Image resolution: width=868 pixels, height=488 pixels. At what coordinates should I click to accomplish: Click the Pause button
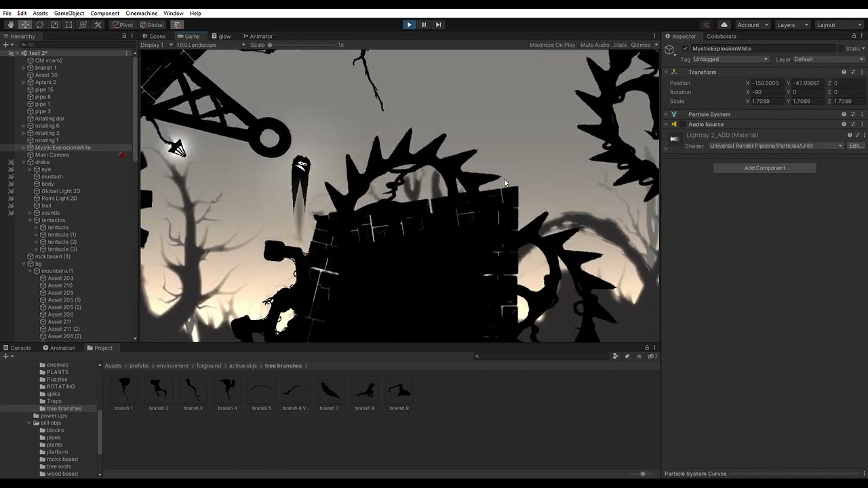click(424, 25)
